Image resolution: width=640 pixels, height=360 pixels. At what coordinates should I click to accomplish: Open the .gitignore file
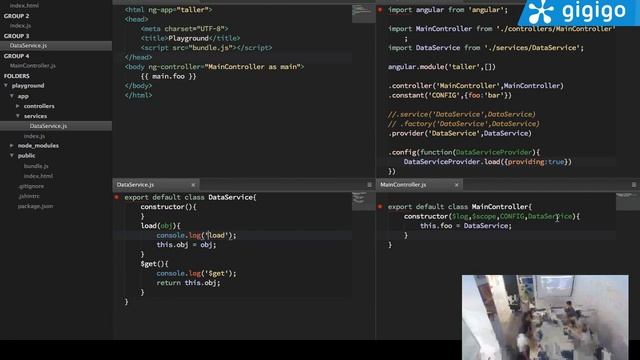pyautogui.click(x=31, y=186)
